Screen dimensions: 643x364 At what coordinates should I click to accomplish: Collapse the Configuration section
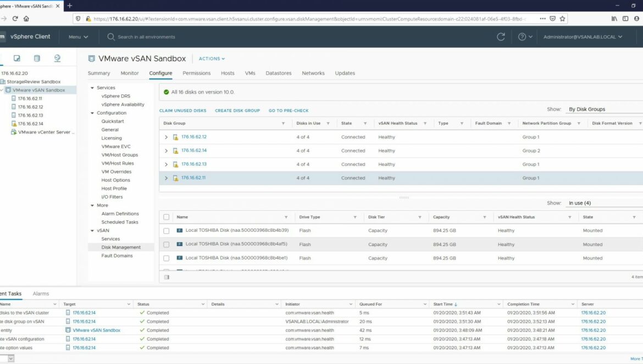click(92, 113)
